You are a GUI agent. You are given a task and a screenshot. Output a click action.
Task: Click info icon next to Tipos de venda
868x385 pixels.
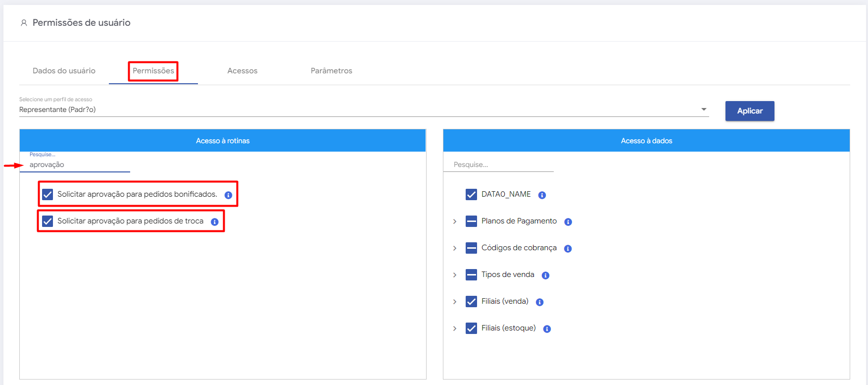[x=545, y=275]
